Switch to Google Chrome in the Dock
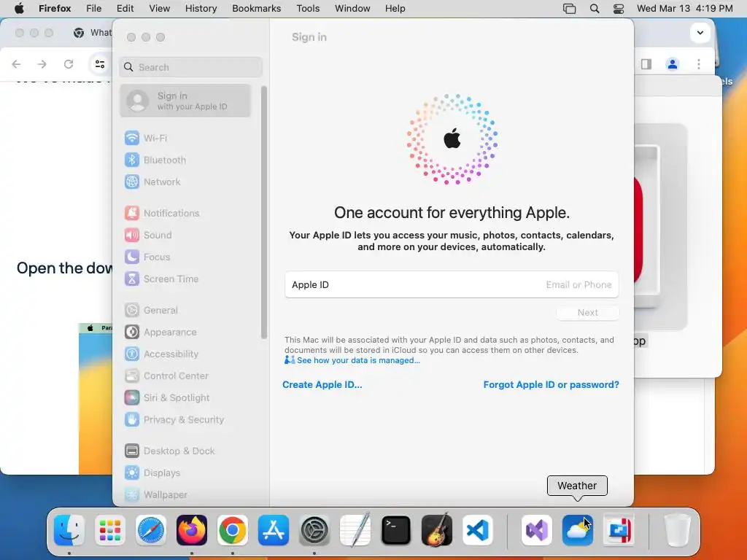Viewport: 747px width, 560px height. [233, 530]
